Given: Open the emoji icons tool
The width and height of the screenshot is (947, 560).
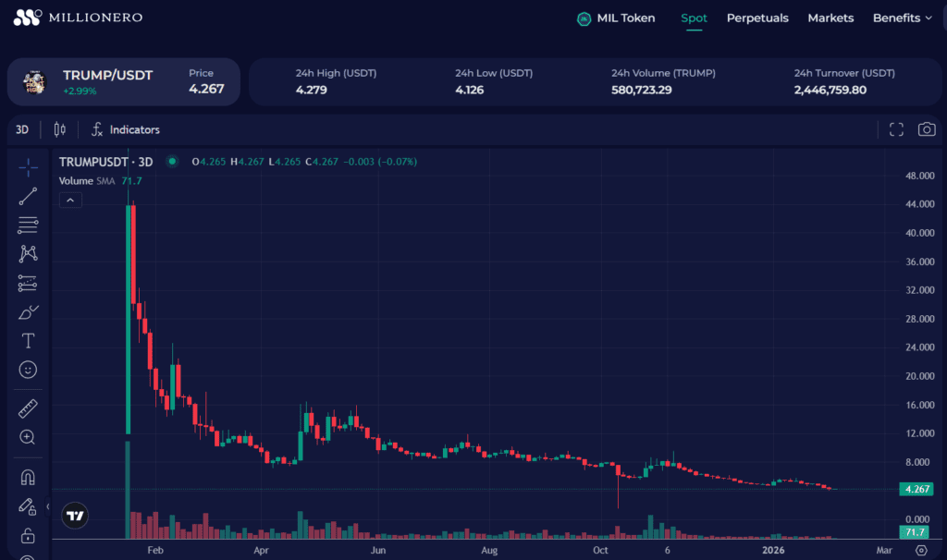Looking at the screenshot, I should pos(28,370).
